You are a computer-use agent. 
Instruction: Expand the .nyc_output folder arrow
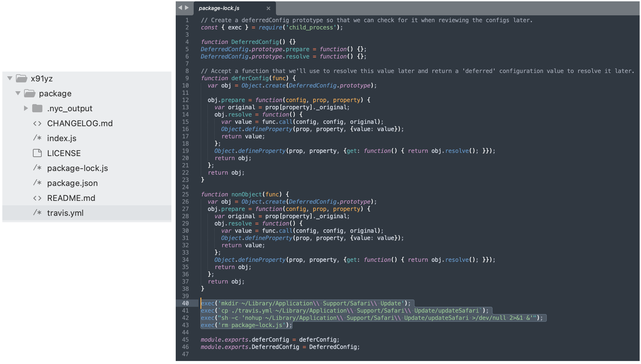pos(26,108)
